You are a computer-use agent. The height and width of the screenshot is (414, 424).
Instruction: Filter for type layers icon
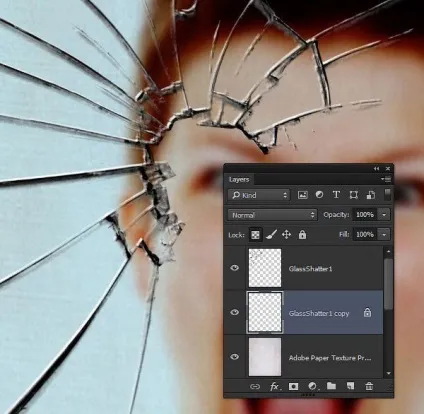click(x=336, y=195)
